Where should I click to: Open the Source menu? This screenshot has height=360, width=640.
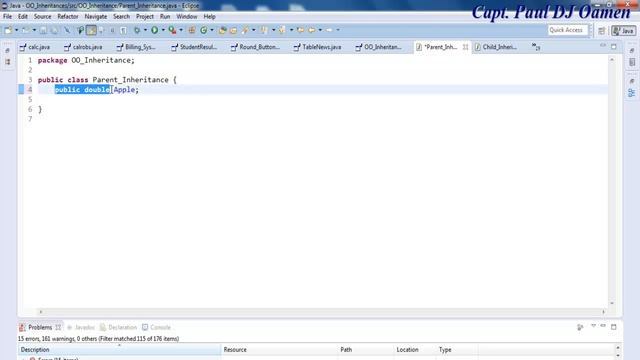point(42,17)
